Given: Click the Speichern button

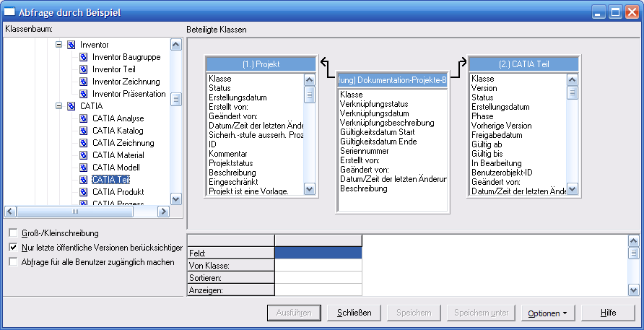Looking at the screenshot, I should [414, 313].
